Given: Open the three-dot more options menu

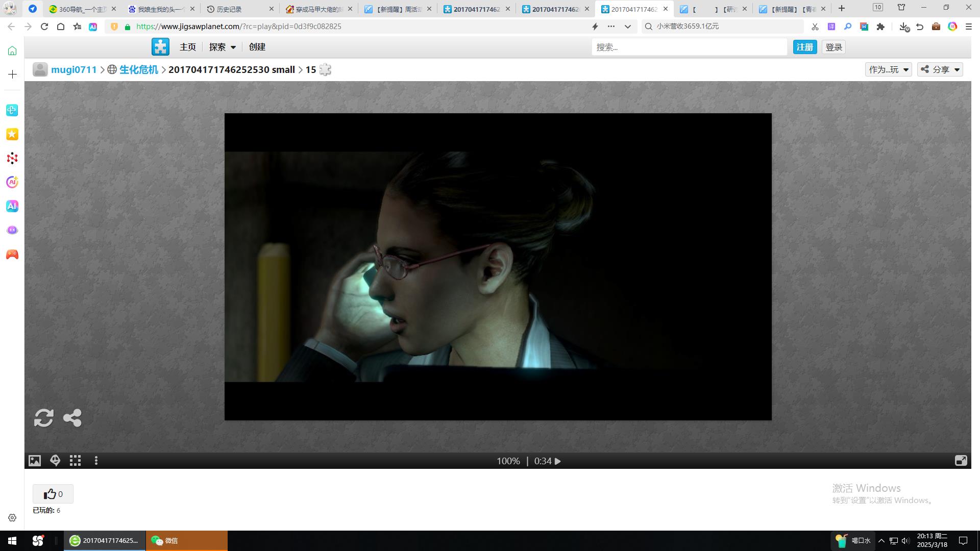Looking at the screenshot, I should [x=96, y=461].
